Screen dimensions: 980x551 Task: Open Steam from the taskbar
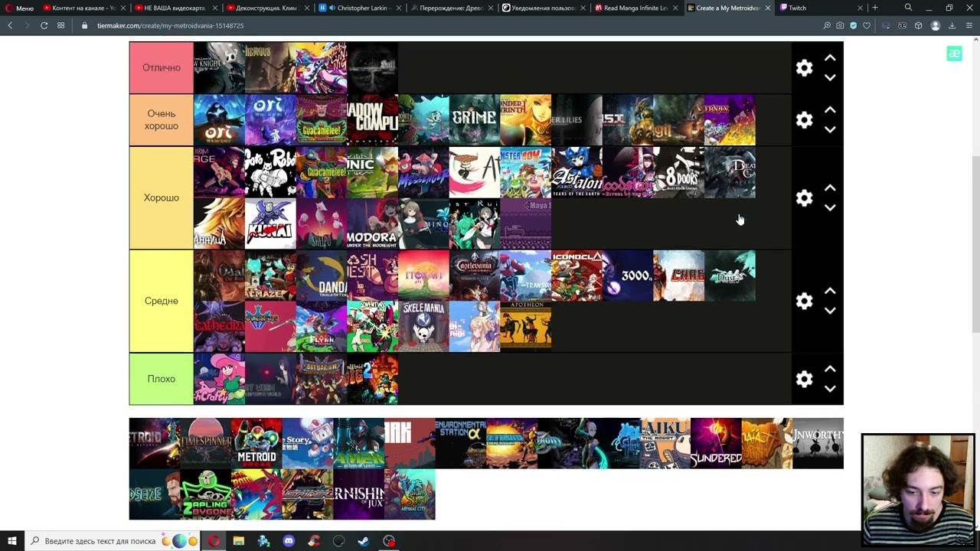point(364,541)
